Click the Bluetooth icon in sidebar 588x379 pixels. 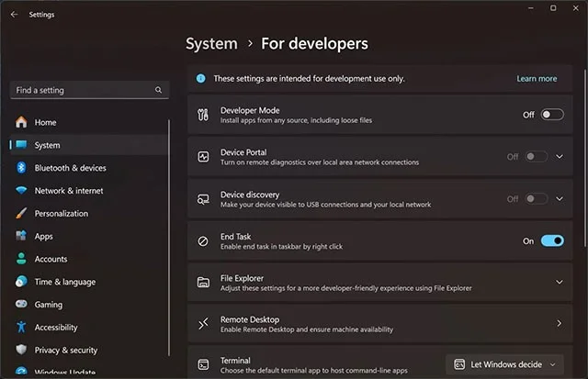(21, 167)
